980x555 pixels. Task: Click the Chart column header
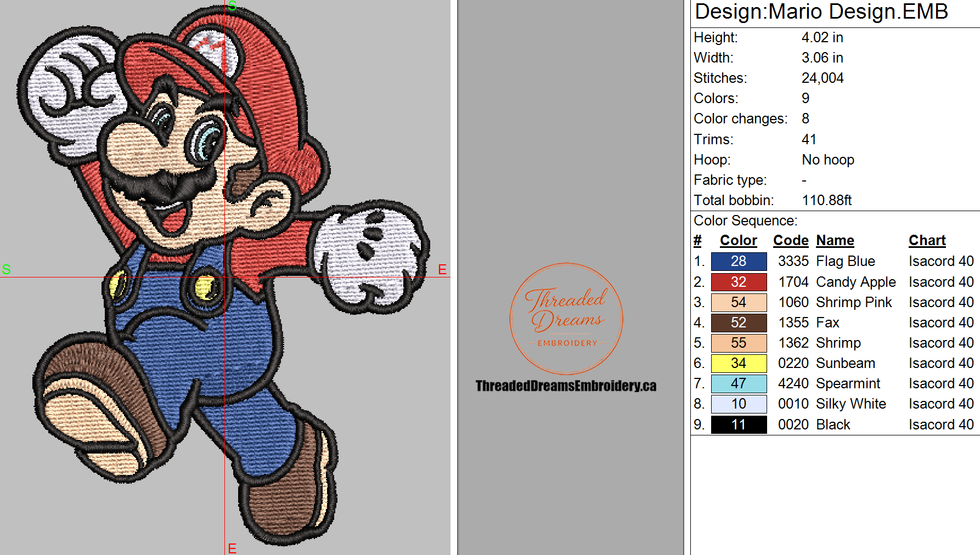tap(927, 241)
